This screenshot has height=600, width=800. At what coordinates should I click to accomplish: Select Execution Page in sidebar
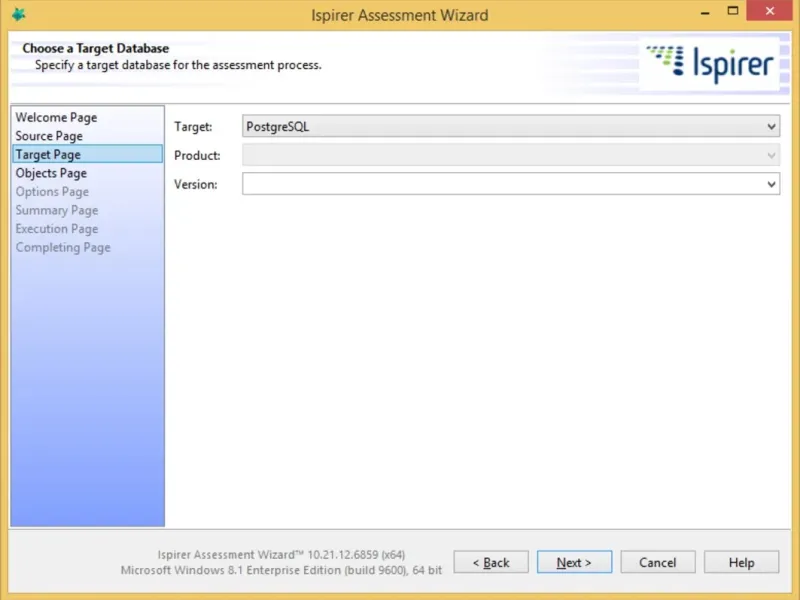click(57, 229)
